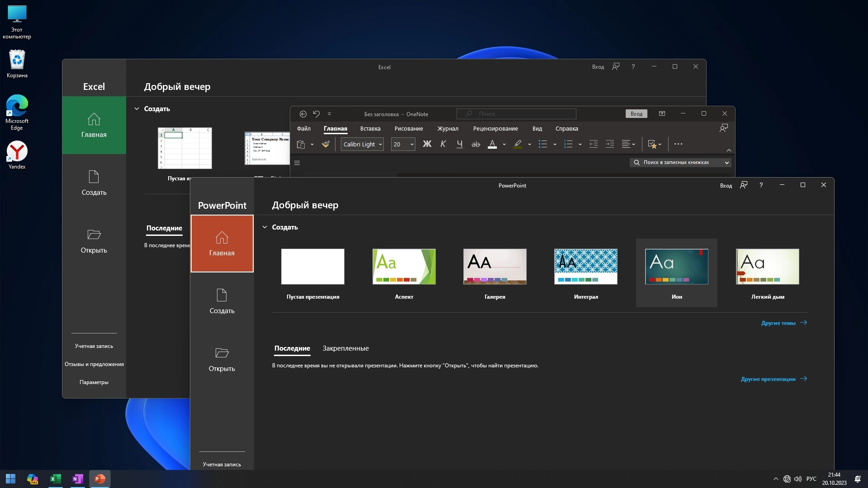Image resolution: width=868 pixels, height=488 pixels.
Task: Collapse the Создать section in PowerPoint
Action: (x=264, y=227)
